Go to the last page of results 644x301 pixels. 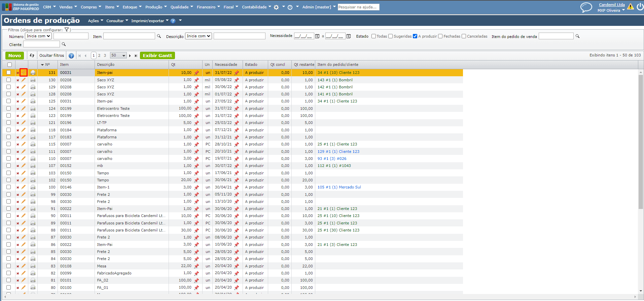[136, 56]
